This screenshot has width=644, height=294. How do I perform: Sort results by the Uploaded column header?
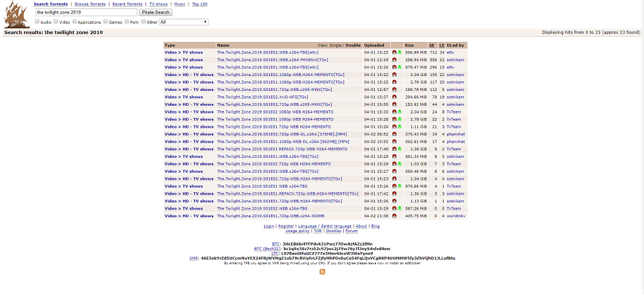[x=374, y=45]
